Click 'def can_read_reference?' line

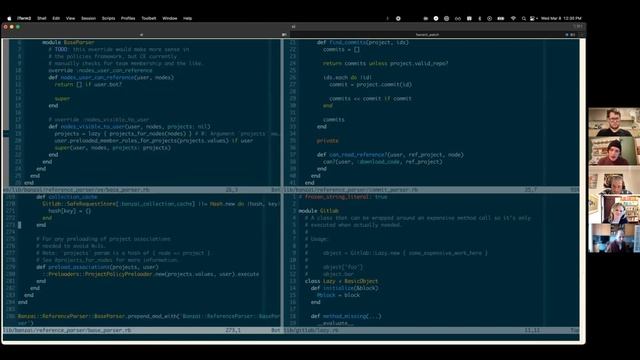[390, 155]
